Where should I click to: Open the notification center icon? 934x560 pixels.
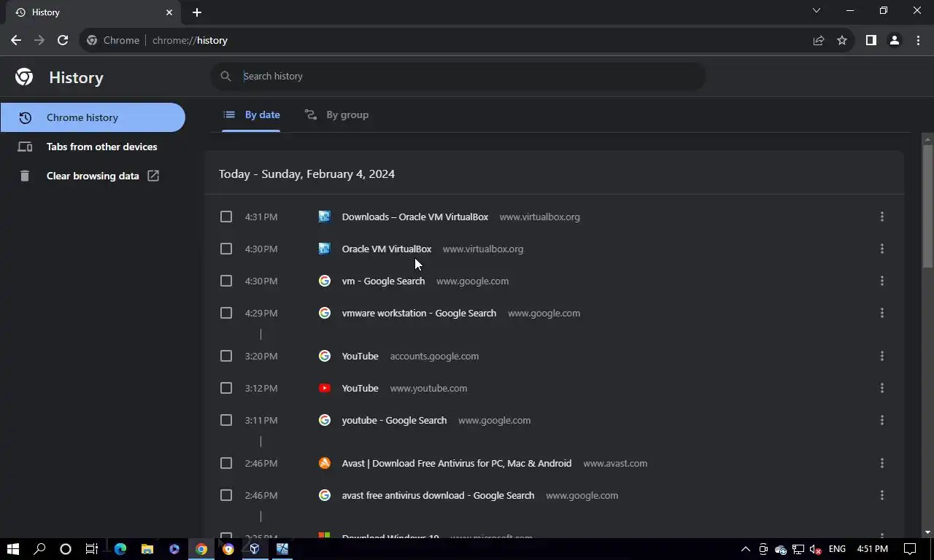pyautogui.click(x=910, y=549)
